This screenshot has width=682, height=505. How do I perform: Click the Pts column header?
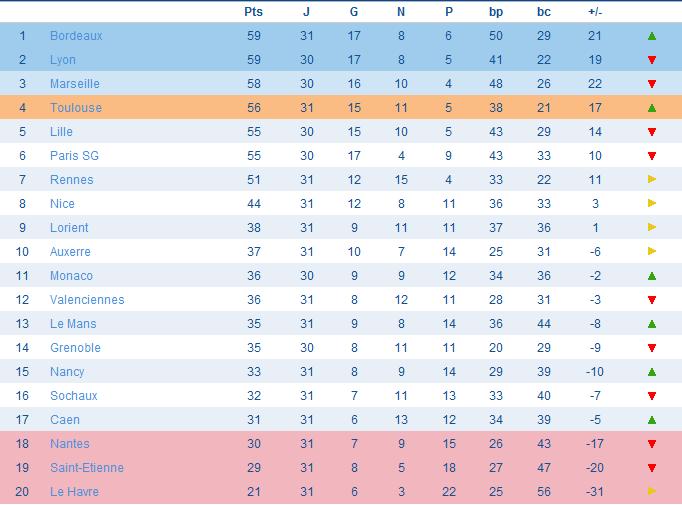tap(253, 12)
